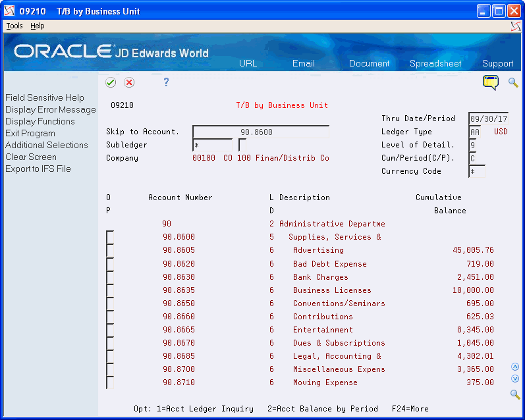Click account number 90.8710
The width and height of the screenshot is (525, 420).
[x=179, y=382]
